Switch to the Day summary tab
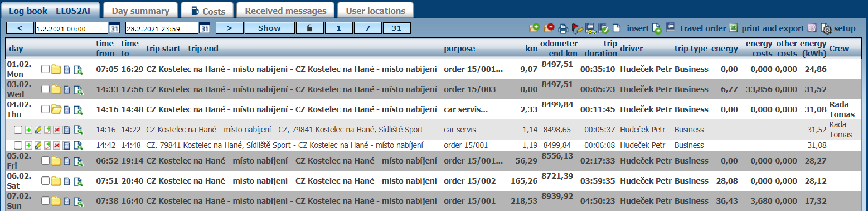The height and width of the screenshot is (211, 868). 140,11
